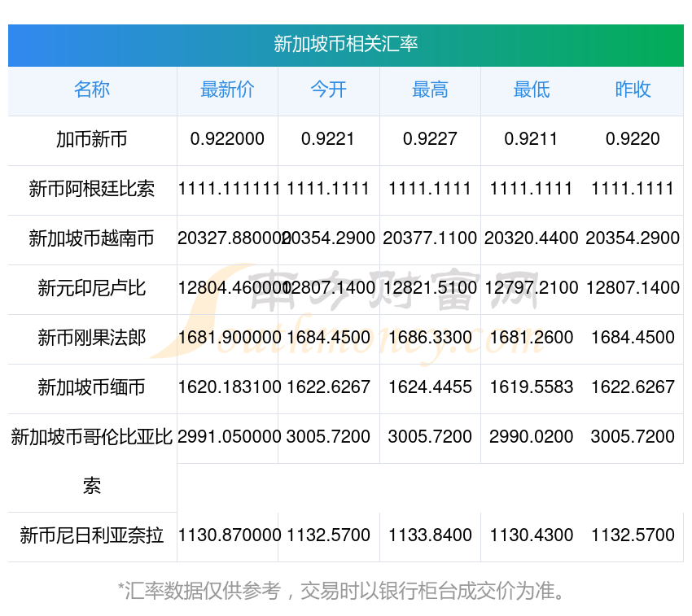Click the 最高 column header
The image size is (692, 616).
[x=430, y=90]
